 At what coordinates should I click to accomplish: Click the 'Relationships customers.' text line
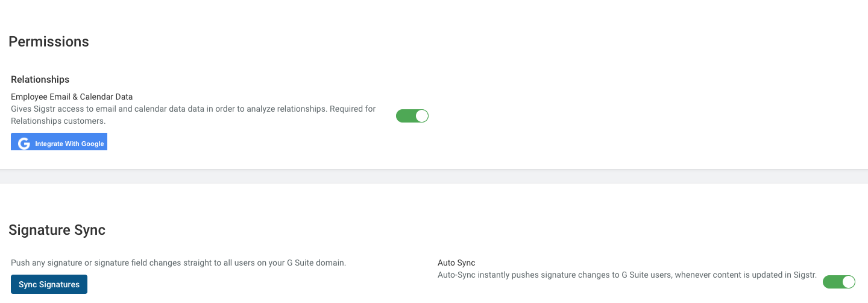[58, 121]
